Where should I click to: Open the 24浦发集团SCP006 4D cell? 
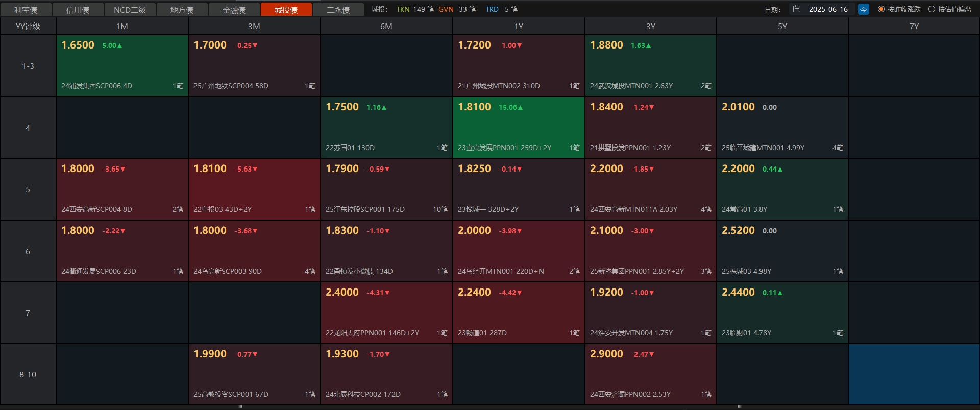(122, 66)
